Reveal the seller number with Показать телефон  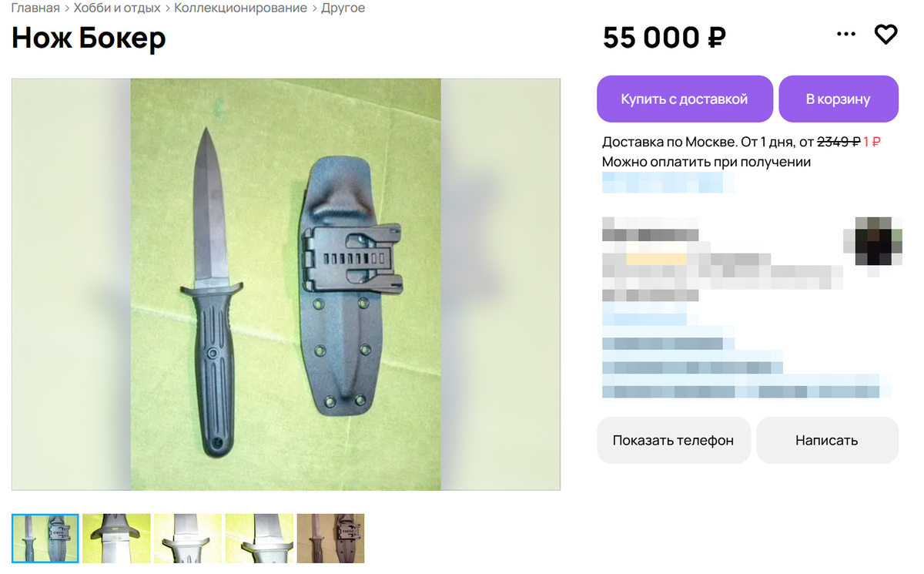(x=673, y=441)
